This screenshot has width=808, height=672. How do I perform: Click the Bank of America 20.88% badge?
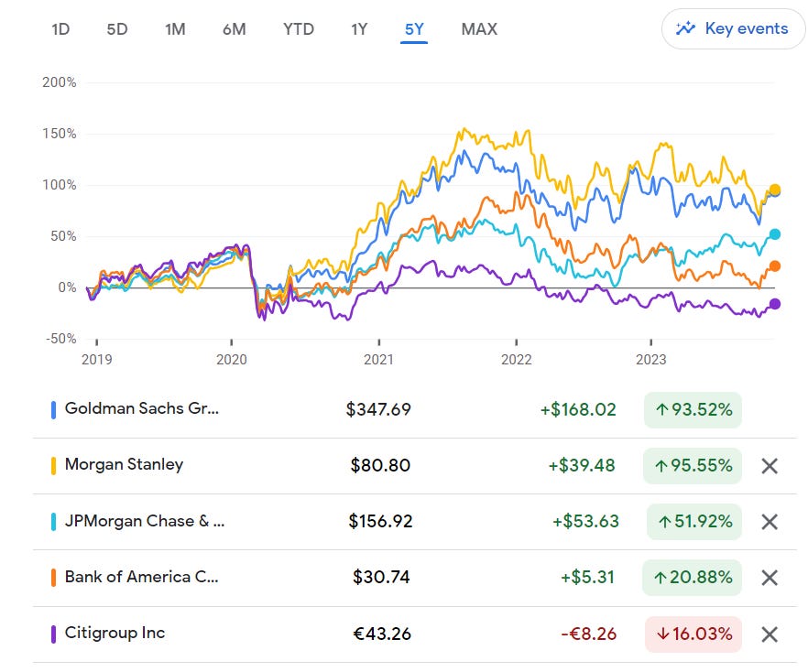click(x=692, y=578)
